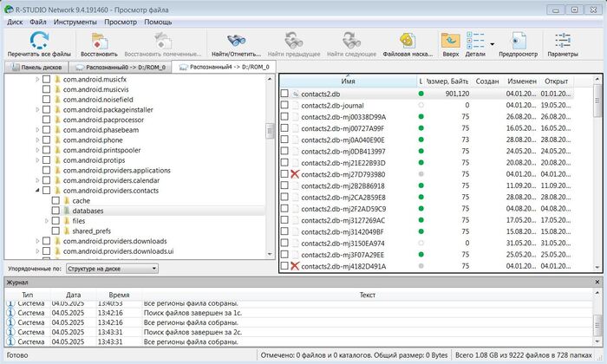
Task: Click the Текст column header in log
Action: (367, 295)
